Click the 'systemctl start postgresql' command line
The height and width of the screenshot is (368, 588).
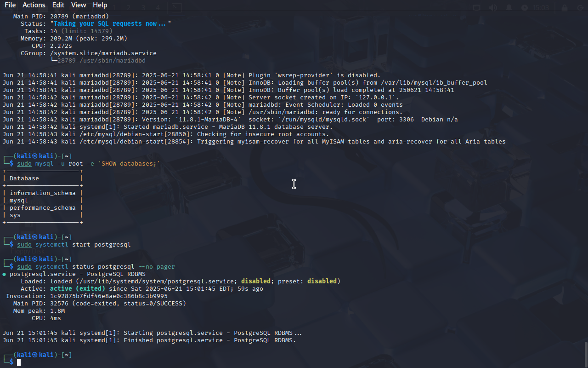tap(74, 245)
